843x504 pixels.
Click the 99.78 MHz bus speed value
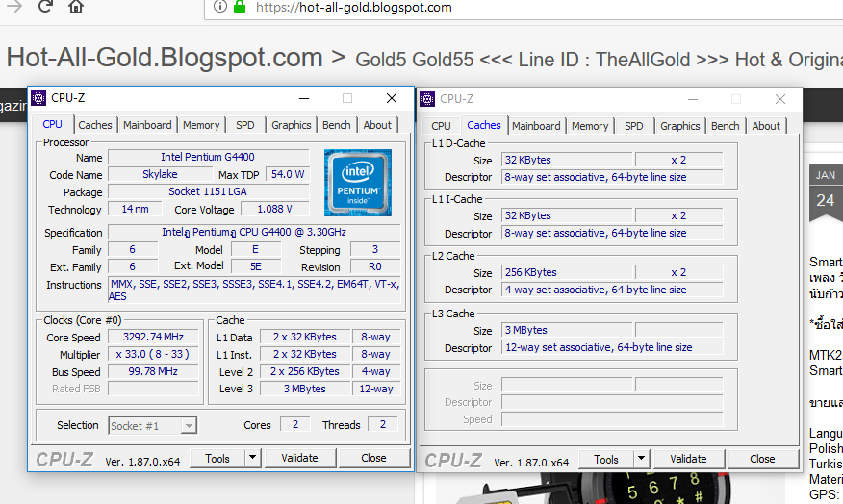click(153, 371)
